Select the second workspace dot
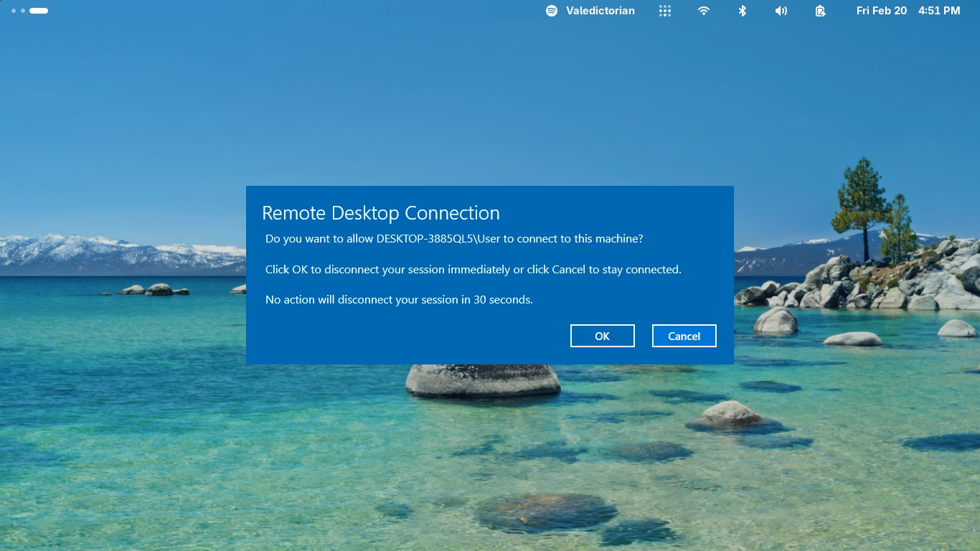 point(23,11)
